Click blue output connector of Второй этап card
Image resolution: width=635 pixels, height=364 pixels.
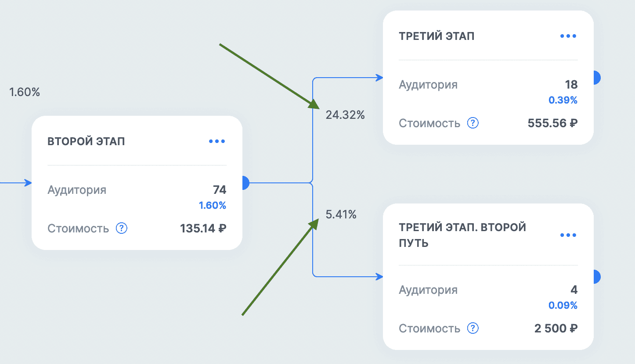point(245,183)
